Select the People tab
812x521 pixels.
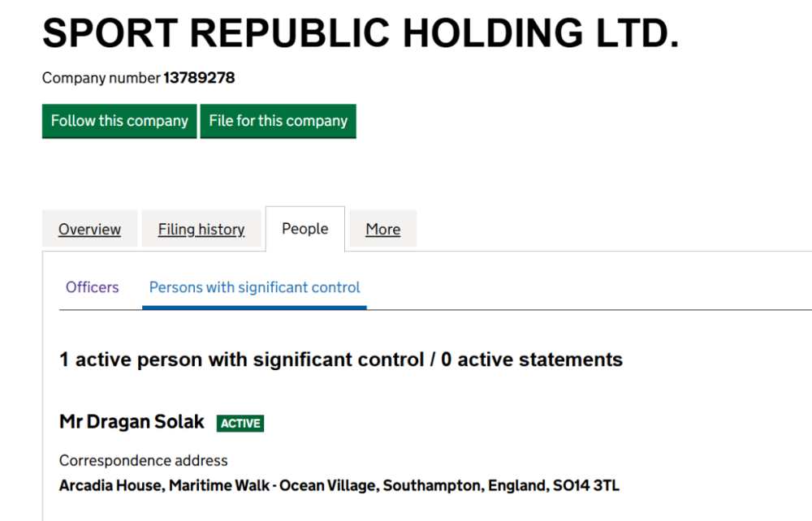coord(305,229)
